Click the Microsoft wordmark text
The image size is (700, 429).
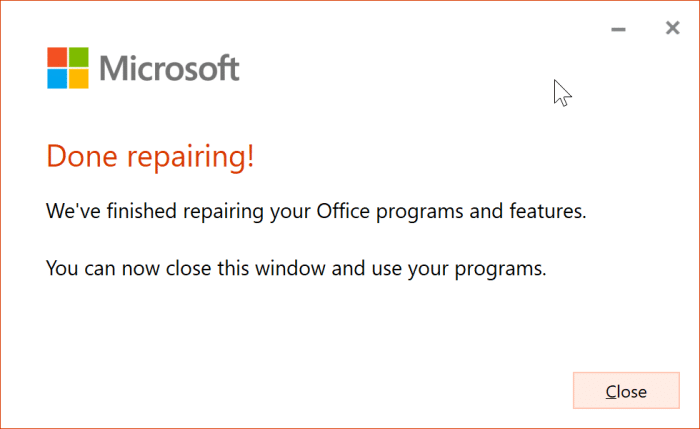170,68
